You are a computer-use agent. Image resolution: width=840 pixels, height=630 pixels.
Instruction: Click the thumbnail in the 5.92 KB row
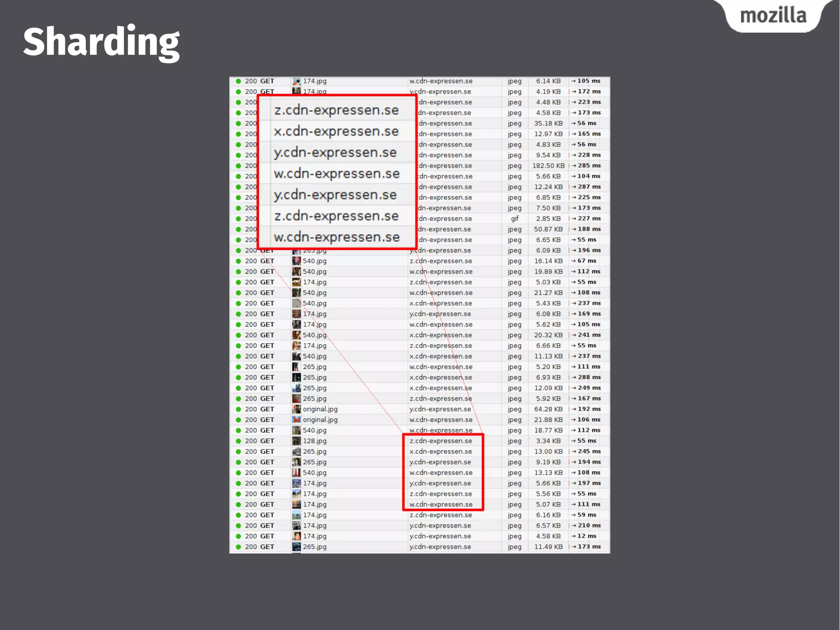click(296, 399)
